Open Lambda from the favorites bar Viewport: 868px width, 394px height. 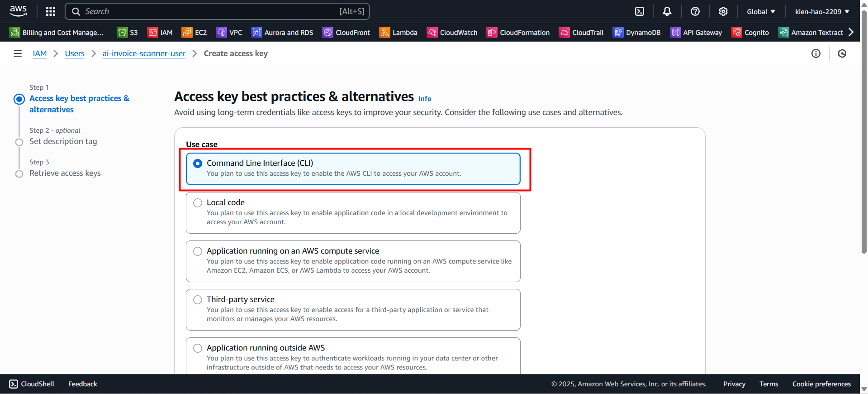(x=398, y=33)
